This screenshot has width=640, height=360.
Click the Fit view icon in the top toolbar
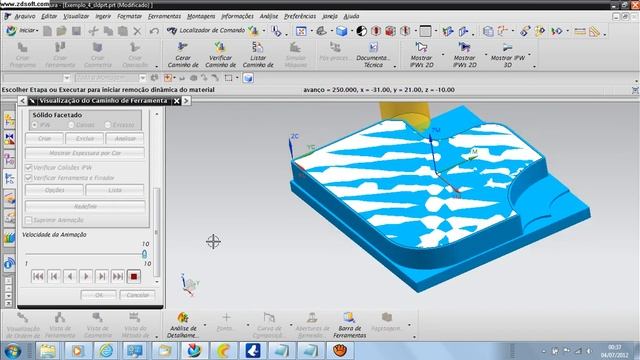301,31
